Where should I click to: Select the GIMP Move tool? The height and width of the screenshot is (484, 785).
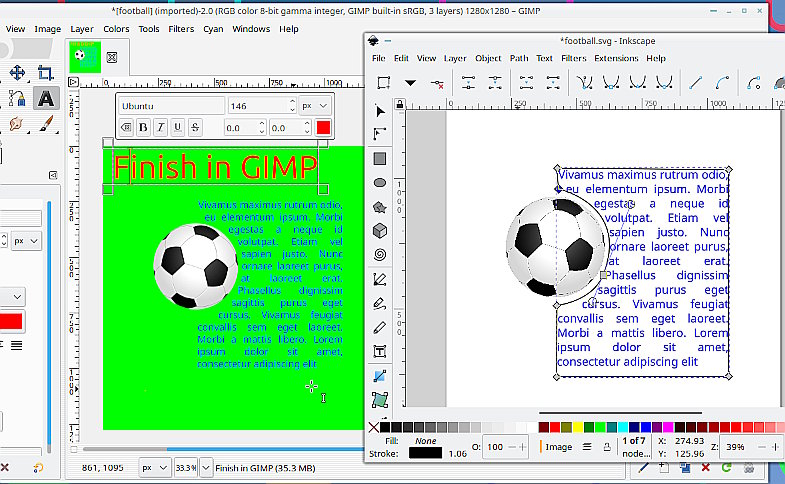tap(17, 73)
